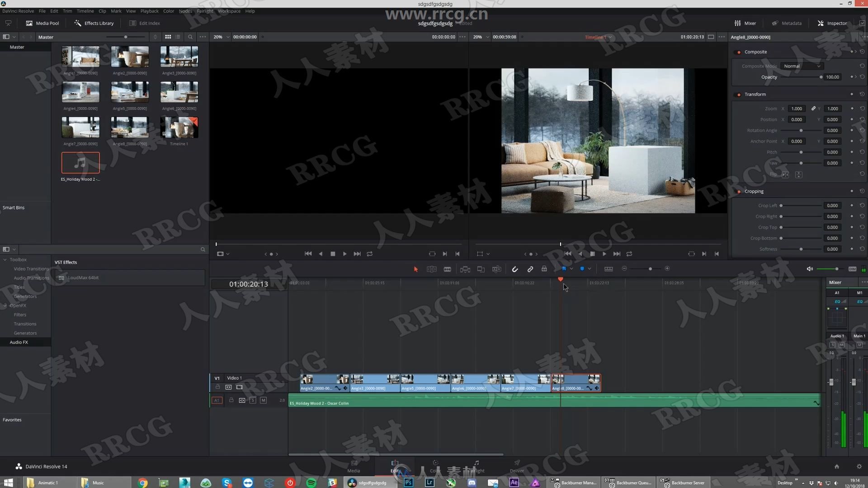This screenshot has width=868, height=488.
Task: Open the Metadata panel
Action: (x=787, y=23)
